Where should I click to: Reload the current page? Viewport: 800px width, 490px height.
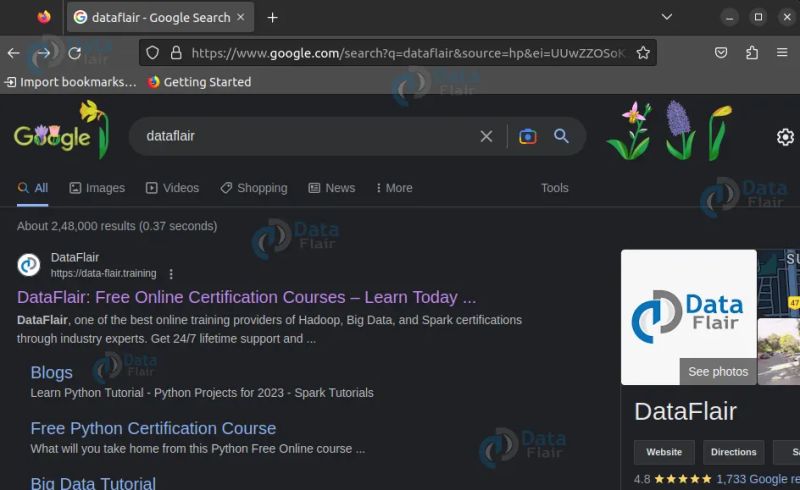(x=74, y=53)
